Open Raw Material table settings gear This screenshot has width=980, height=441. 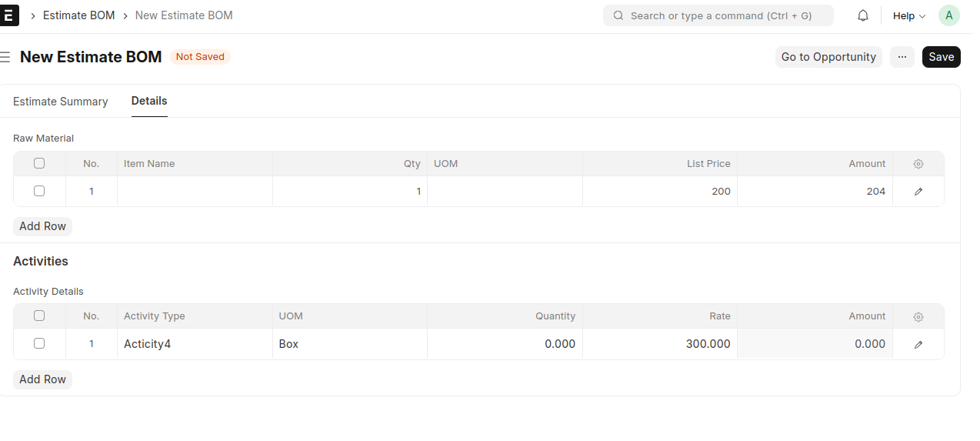tap(918, 164)
